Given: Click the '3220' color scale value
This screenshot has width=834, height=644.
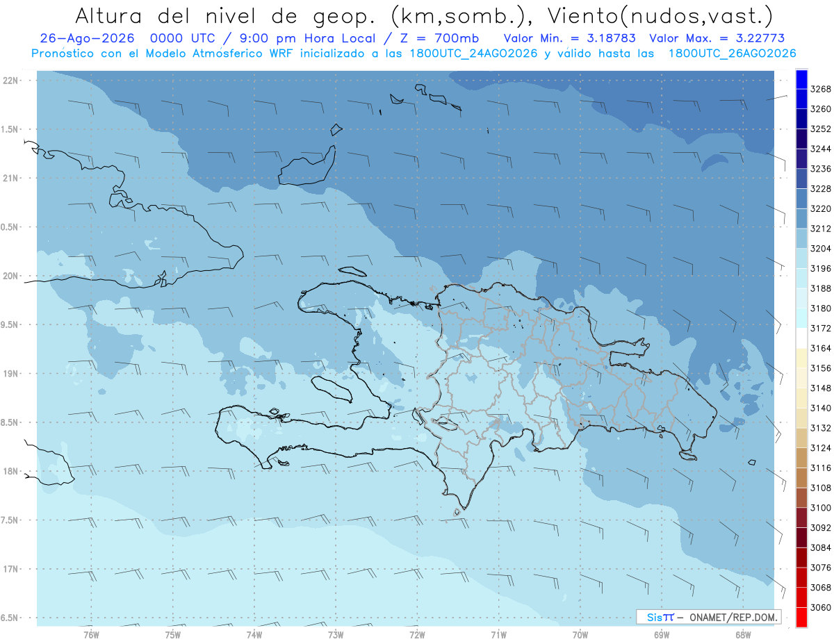Looking at the screenshot, I should (x=821, y=208).
